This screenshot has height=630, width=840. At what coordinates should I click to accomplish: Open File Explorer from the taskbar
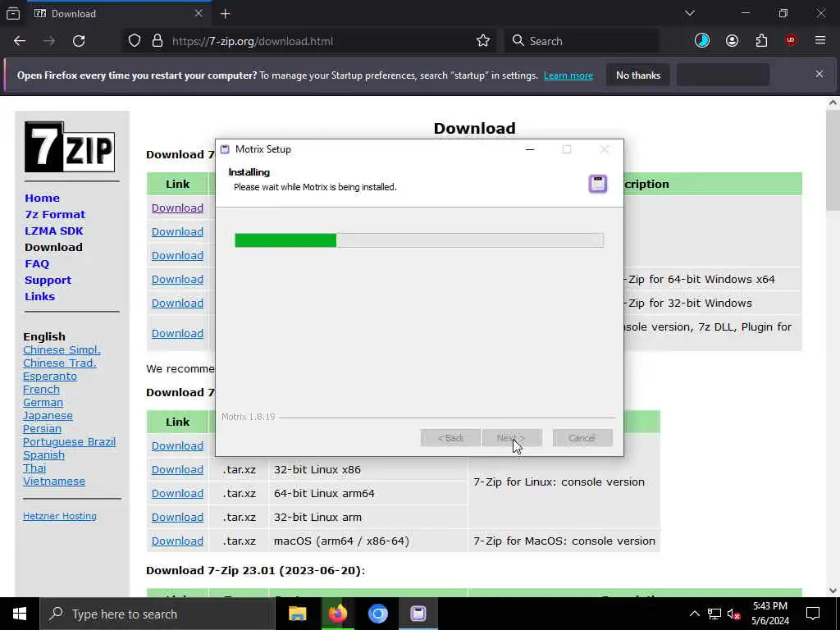coord(297,614)
